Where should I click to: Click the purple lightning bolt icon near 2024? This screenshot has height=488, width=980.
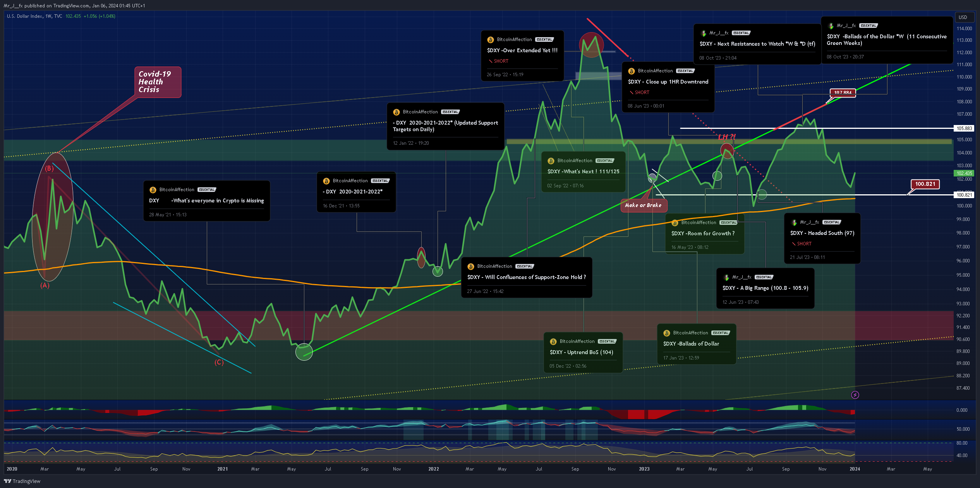[855, 395]
